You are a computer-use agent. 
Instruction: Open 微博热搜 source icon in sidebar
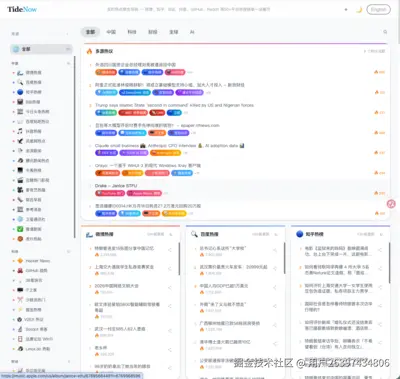20,72
